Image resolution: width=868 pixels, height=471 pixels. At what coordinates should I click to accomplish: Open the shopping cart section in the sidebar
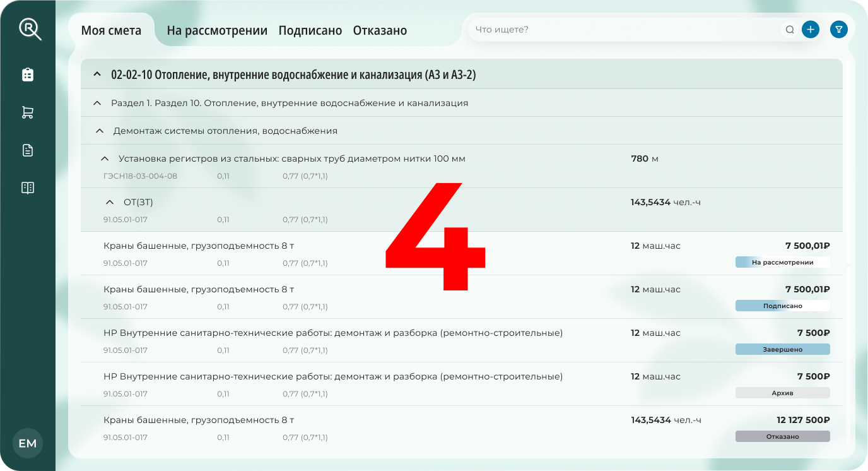[28, 112]
